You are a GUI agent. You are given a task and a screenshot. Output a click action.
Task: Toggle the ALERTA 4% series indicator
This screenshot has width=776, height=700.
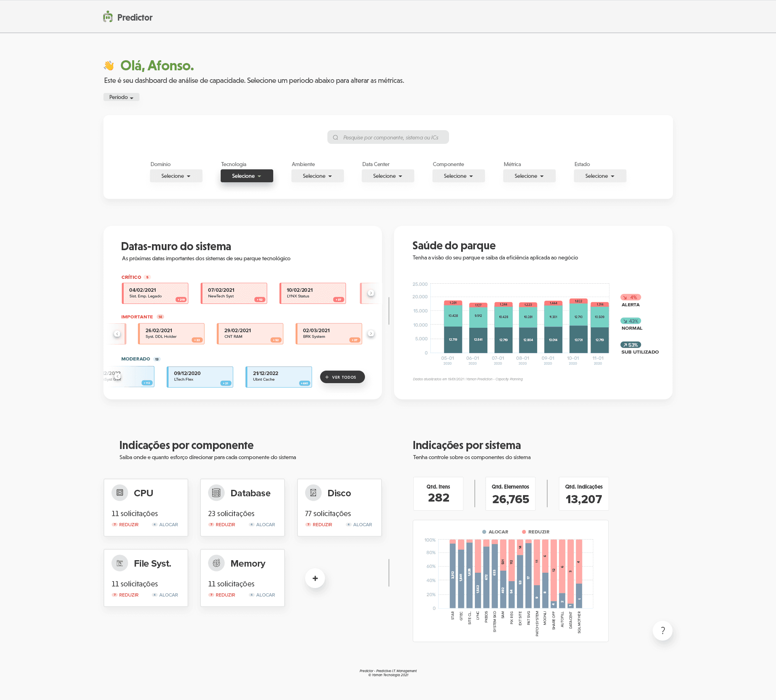point(630,297)
